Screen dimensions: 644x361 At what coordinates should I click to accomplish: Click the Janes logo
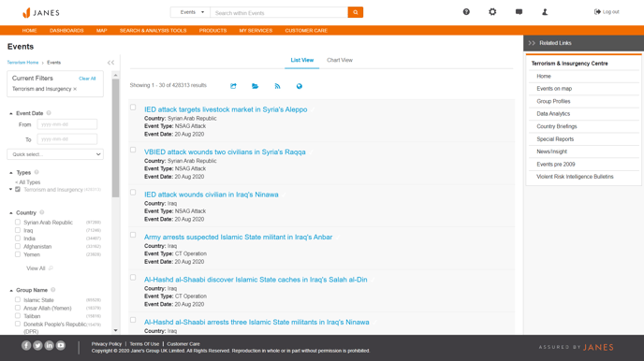click(x=40, y=13)
